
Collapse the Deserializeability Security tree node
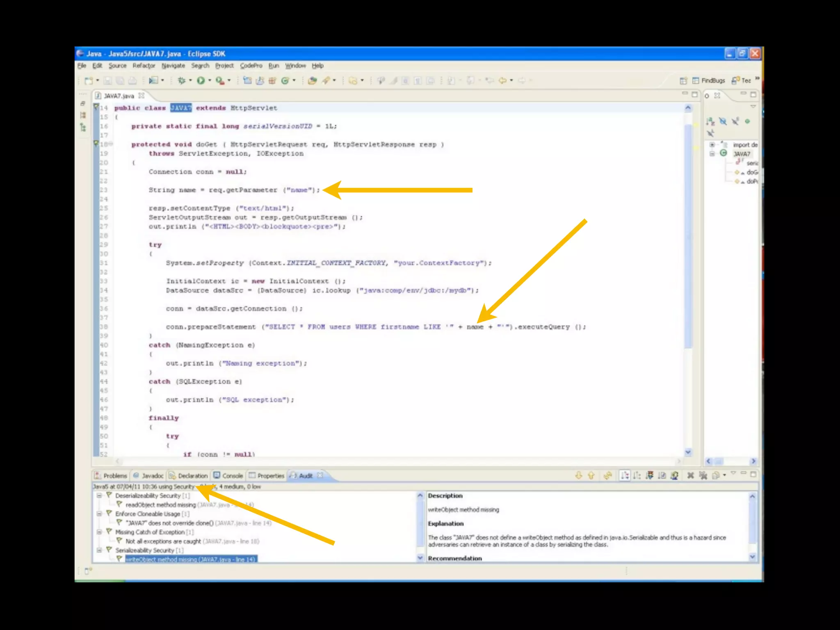pos(99,495)
